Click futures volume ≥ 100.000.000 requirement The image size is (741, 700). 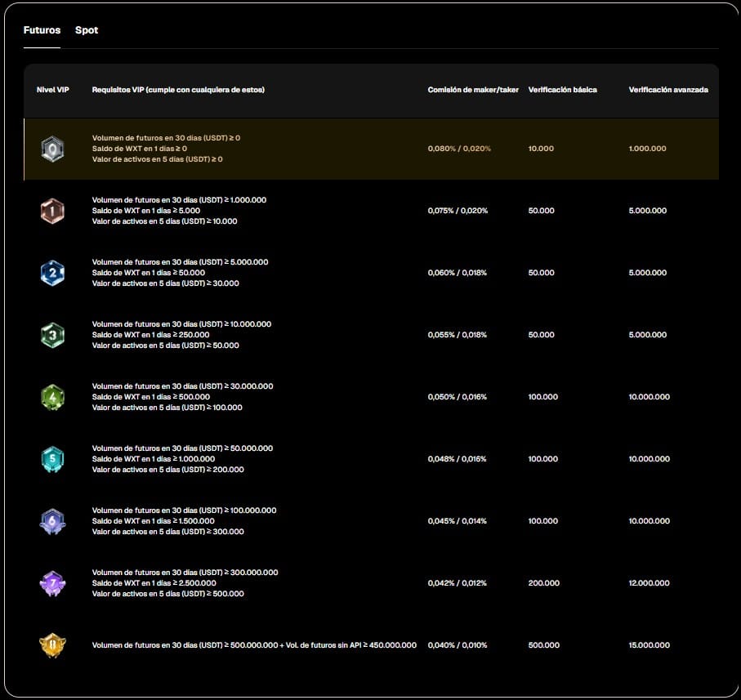[185, 511]
